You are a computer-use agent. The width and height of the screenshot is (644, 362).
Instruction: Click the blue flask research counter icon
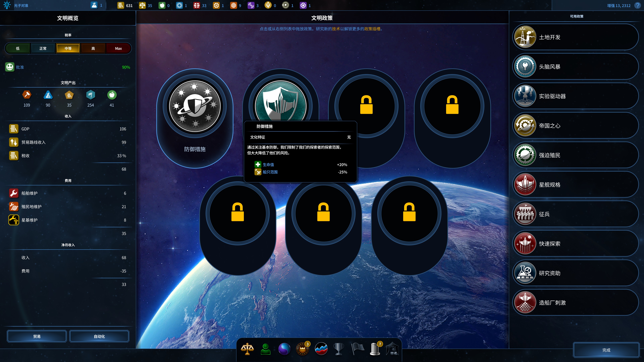click(x=94, y=5)
